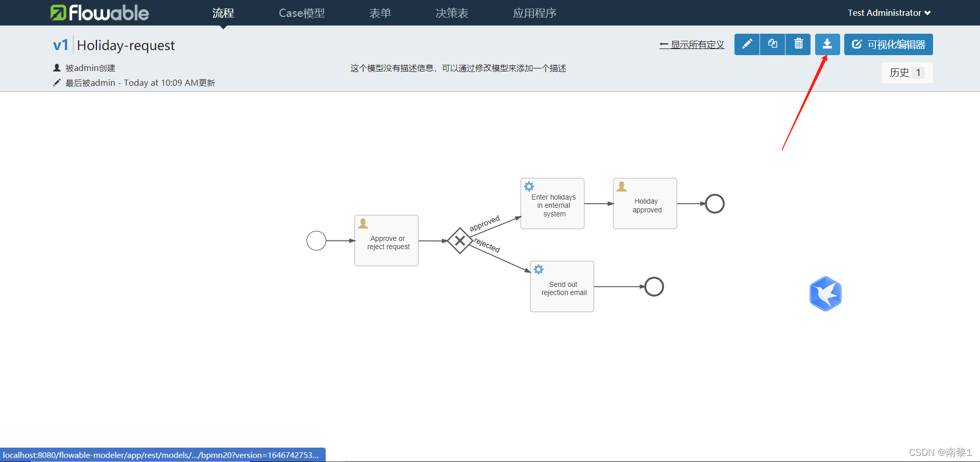Click the duplicate model icon
This screenshot has height=462, width=980.
[x=772, y=44]
